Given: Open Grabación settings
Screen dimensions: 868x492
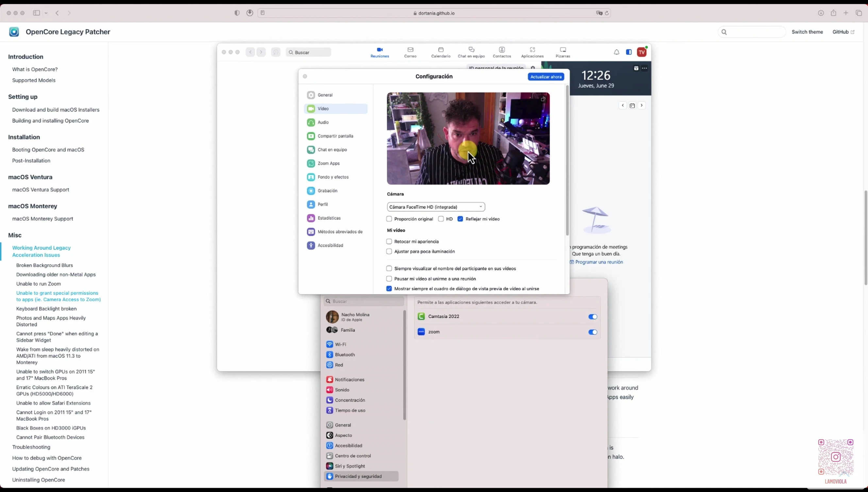Looking at the screenshot, I should tap(336, 191).
